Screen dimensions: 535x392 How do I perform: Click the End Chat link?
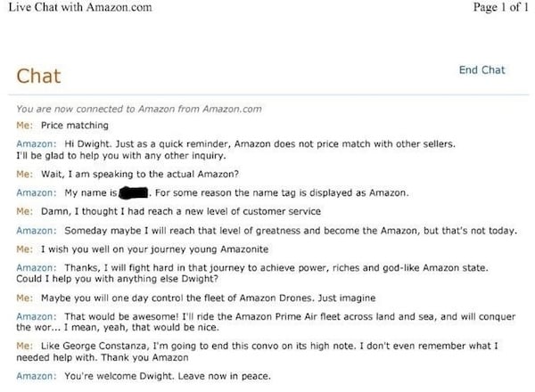coord(481,69)
